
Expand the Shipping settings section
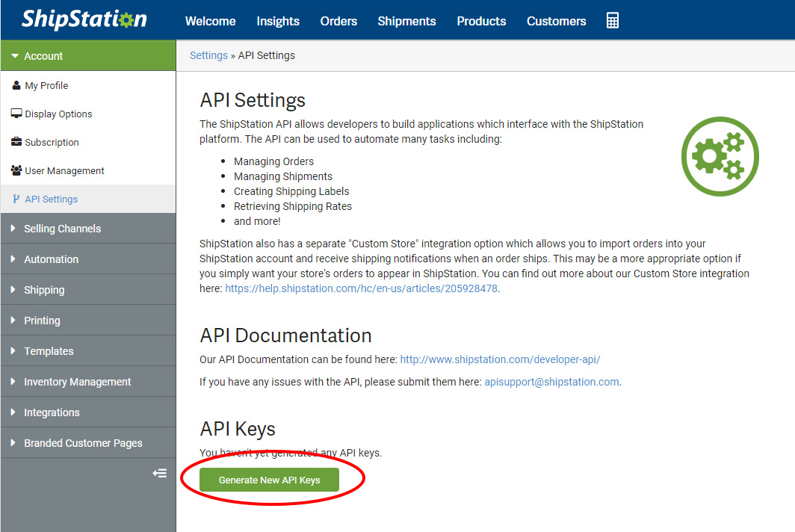click(x=88, y=290)
